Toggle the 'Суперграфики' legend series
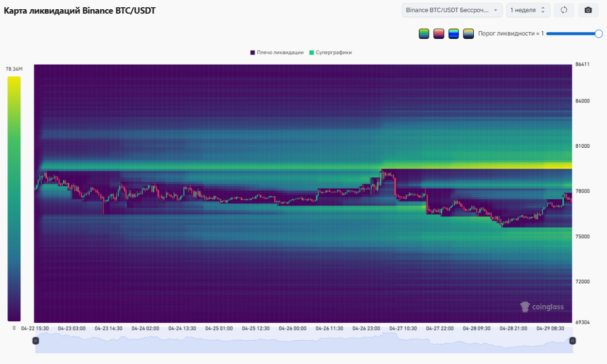 point(330,52)
